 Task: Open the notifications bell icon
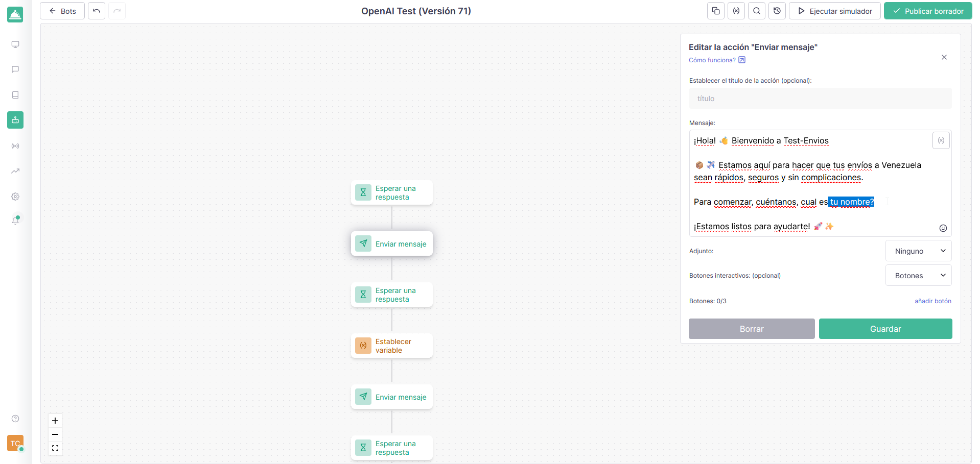(x=15, y=221)
